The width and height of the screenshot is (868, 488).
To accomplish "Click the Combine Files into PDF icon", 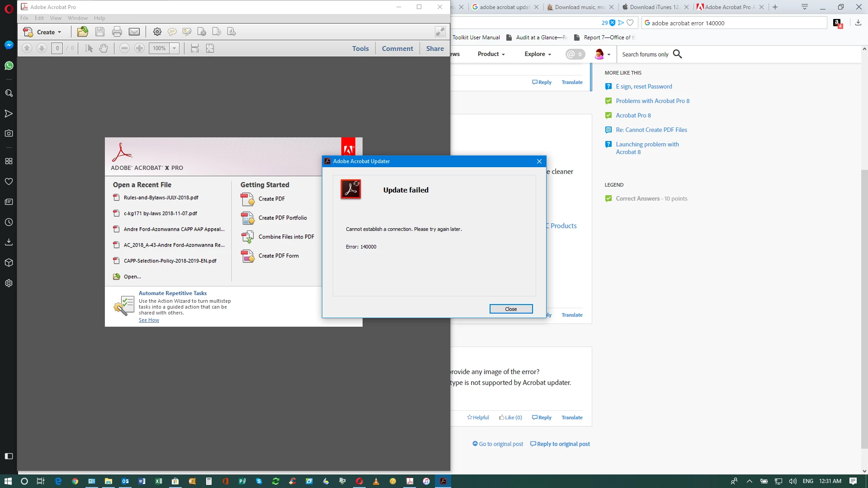I will click(247, 237).
